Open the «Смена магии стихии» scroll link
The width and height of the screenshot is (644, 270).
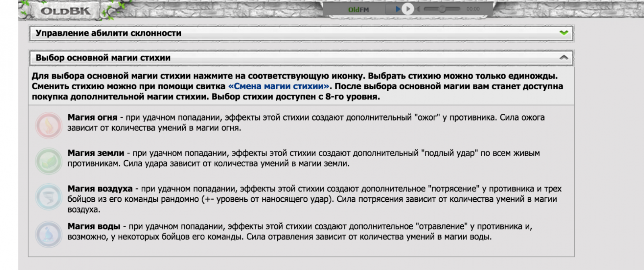tap(279, 86)
